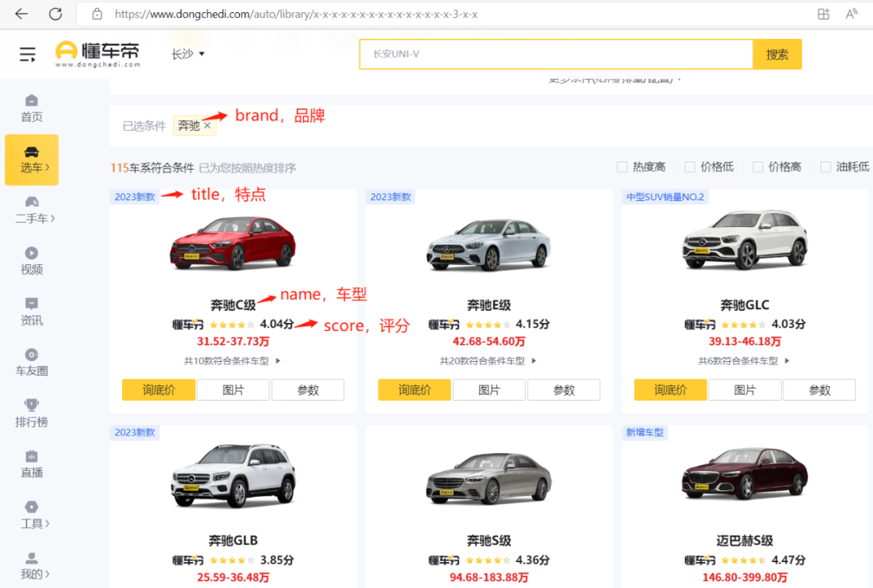The width and height of the screenshot is (873, 588).
Task: Open the 长沙 city dropdown
Action: [188, 54]
